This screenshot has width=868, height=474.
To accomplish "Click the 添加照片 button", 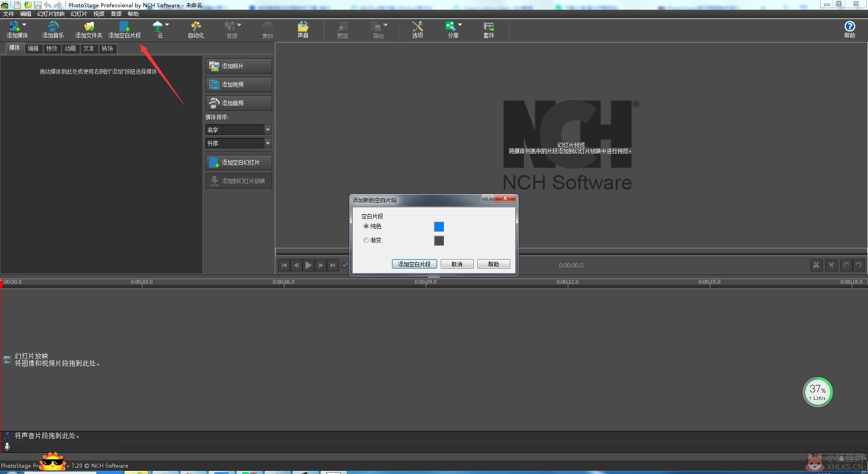I will 239,66.
